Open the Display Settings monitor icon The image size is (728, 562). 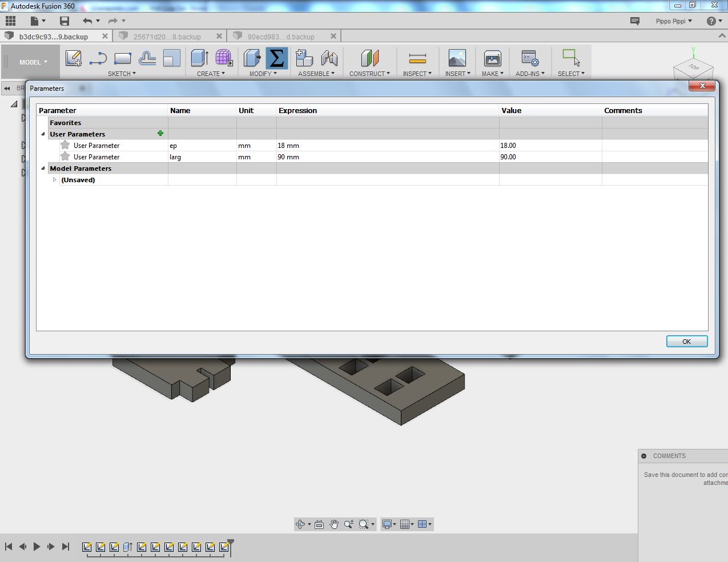[x=388, y=524]
